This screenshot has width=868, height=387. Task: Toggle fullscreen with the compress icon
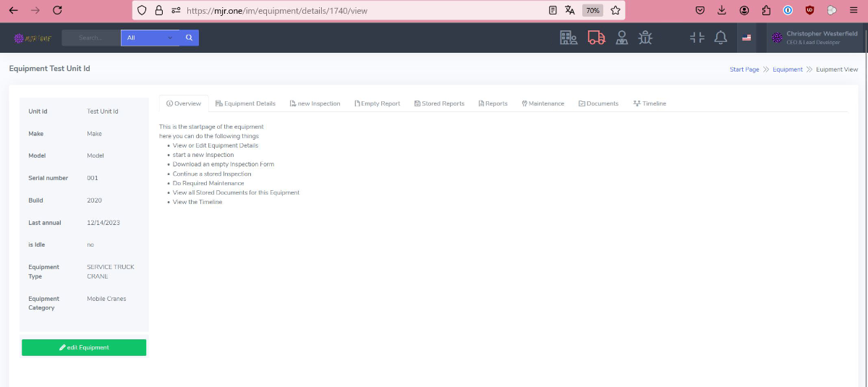(697, 38)
